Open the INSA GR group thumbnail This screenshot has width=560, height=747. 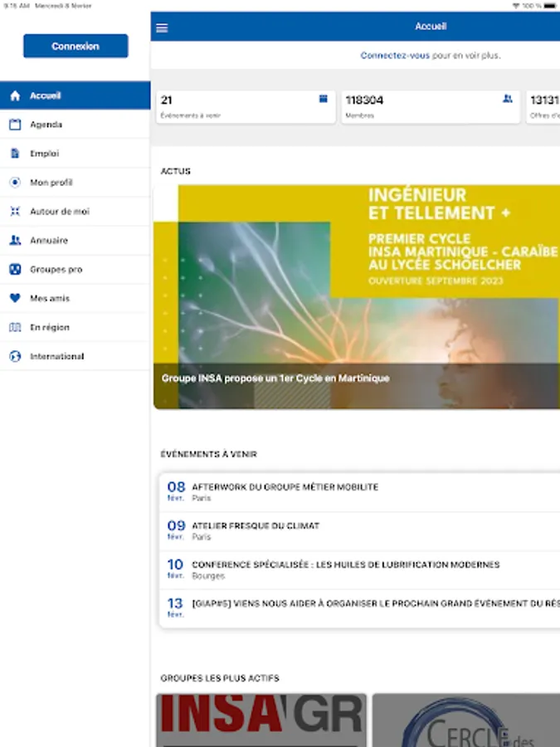click(x=261, y=720)
